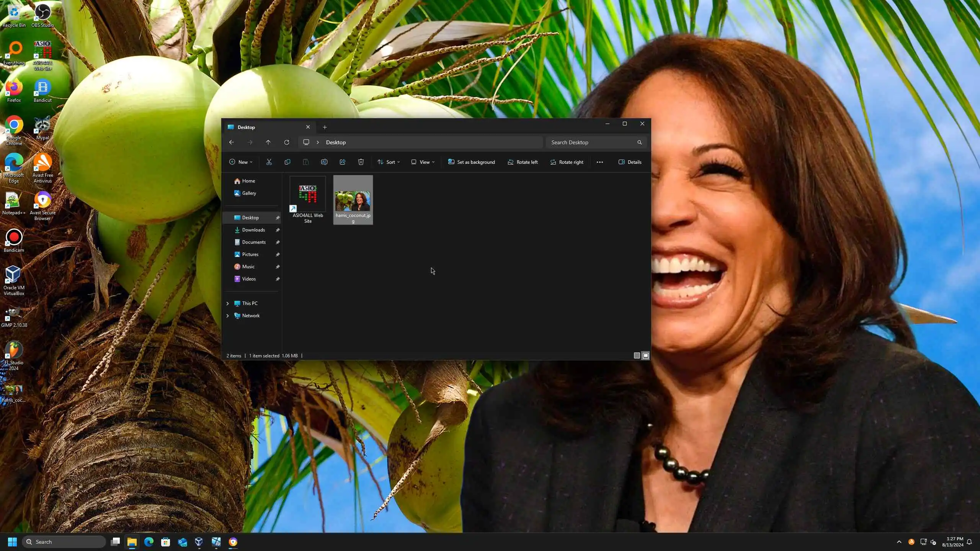Click the Rename icon in toolbar
The height and width of the screenshot is (551, 980).
click(324, 162)
